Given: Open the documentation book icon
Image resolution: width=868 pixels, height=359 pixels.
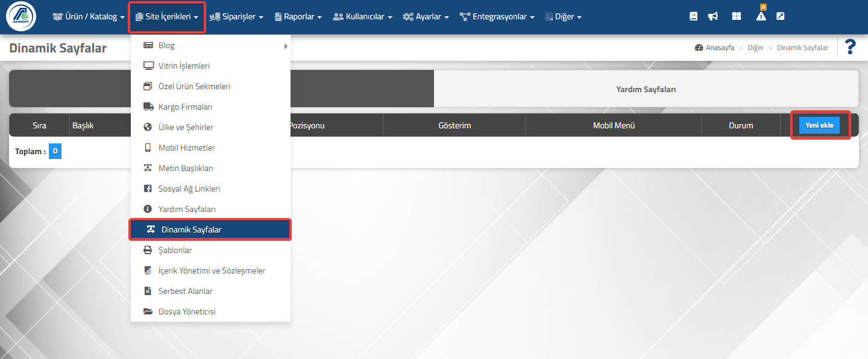Looking at the screenshot, I should [693, 17].
